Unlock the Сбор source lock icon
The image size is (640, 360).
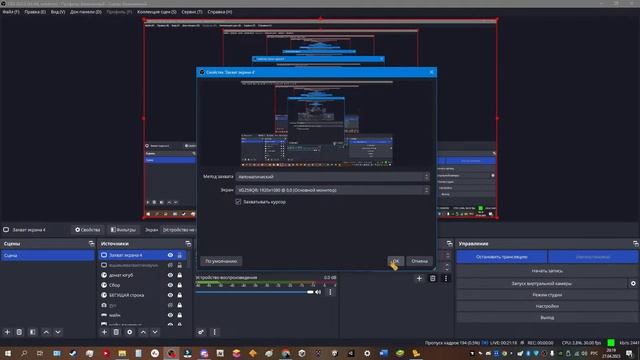pos(180,285)
